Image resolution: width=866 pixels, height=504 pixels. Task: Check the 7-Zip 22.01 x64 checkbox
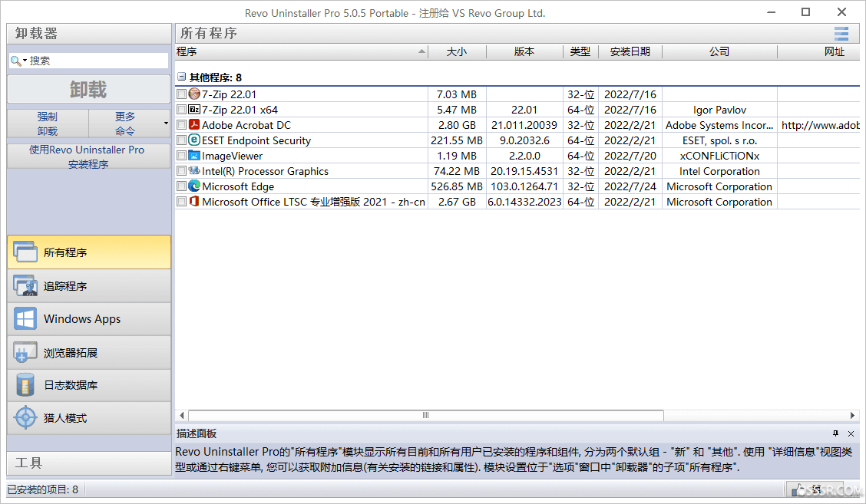(x=181, y=110)
